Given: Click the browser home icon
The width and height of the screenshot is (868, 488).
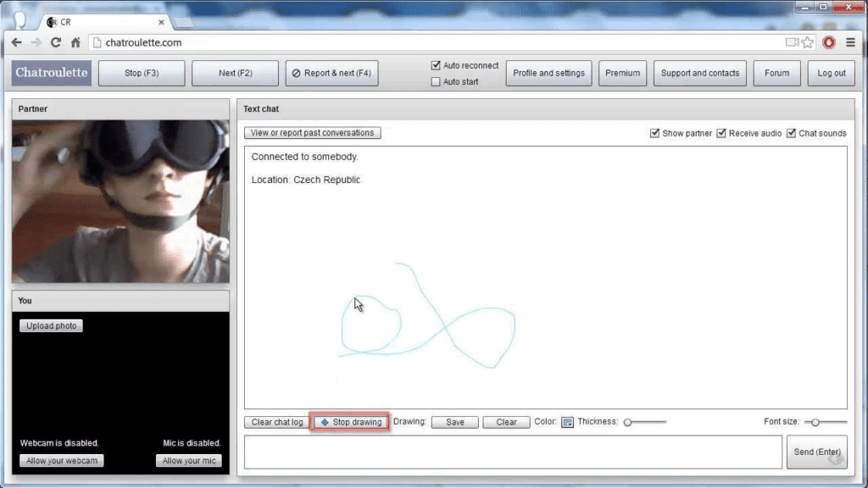Looking at the screenshot, I should (75, 42).
